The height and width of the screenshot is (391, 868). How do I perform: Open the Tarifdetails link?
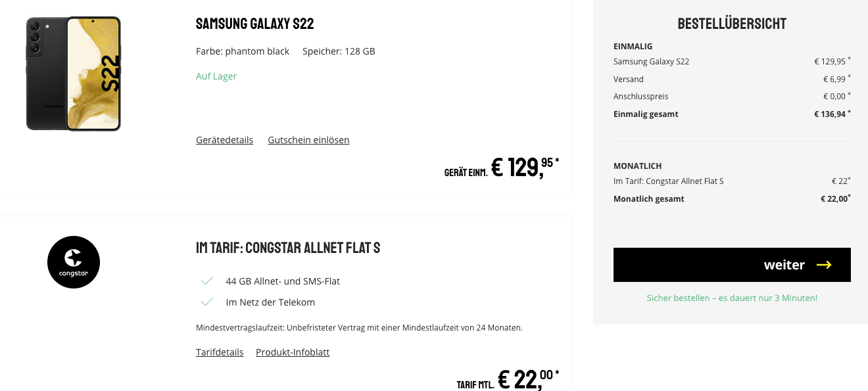click(220, 352)
